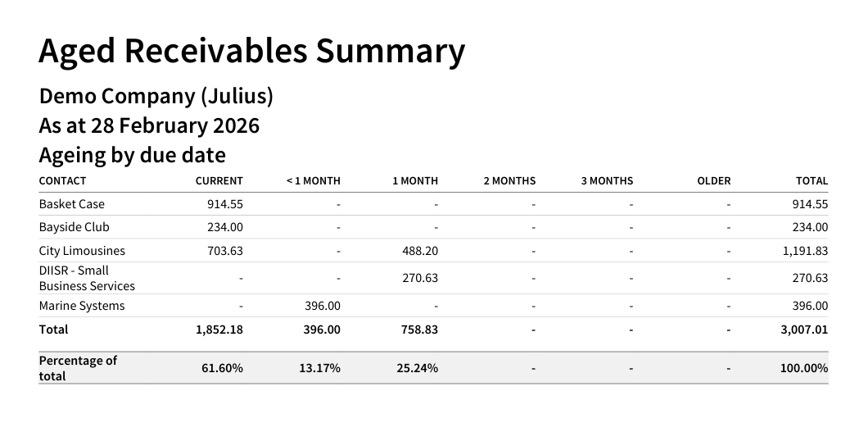Click the As at 28 February 2026 date line
Screen dimensions: 868x423
[149, 125]
